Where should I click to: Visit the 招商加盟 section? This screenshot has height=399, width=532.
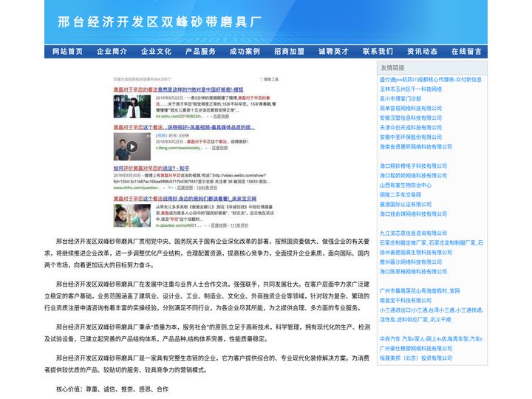tap(289, 52)
